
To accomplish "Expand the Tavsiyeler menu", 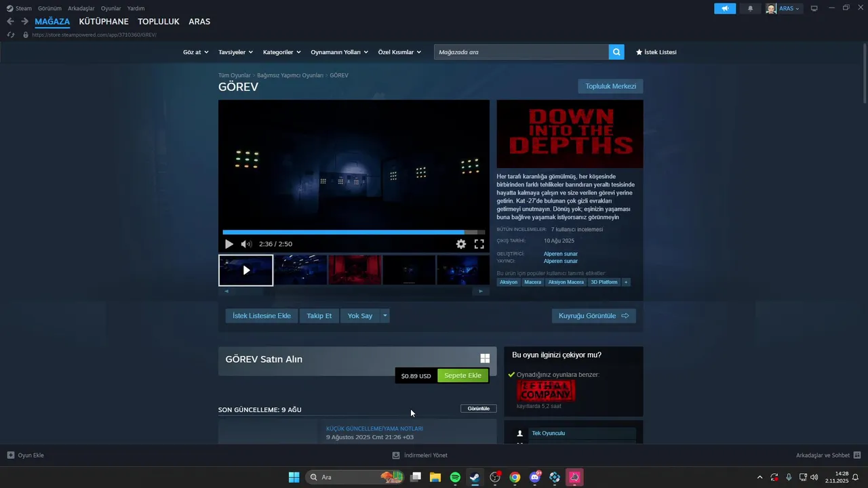I will pyautogui.click(x=235, y=52).
